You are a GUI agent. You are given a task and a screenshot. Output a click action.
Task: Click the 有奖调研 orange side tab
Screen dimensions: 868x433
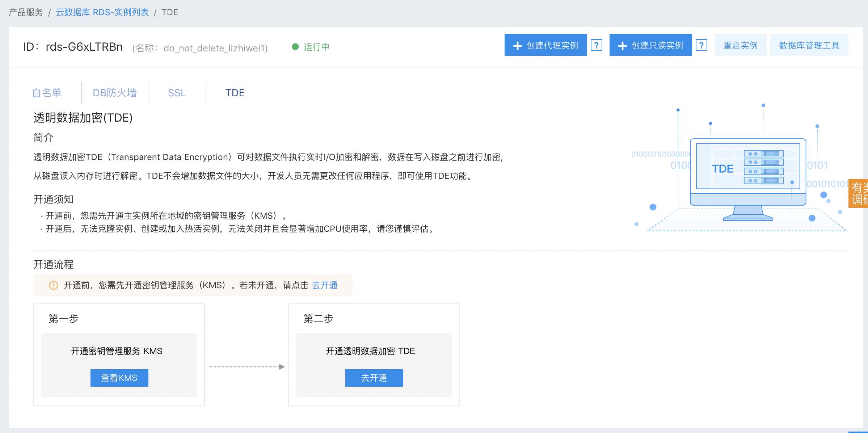click(859, 193)
